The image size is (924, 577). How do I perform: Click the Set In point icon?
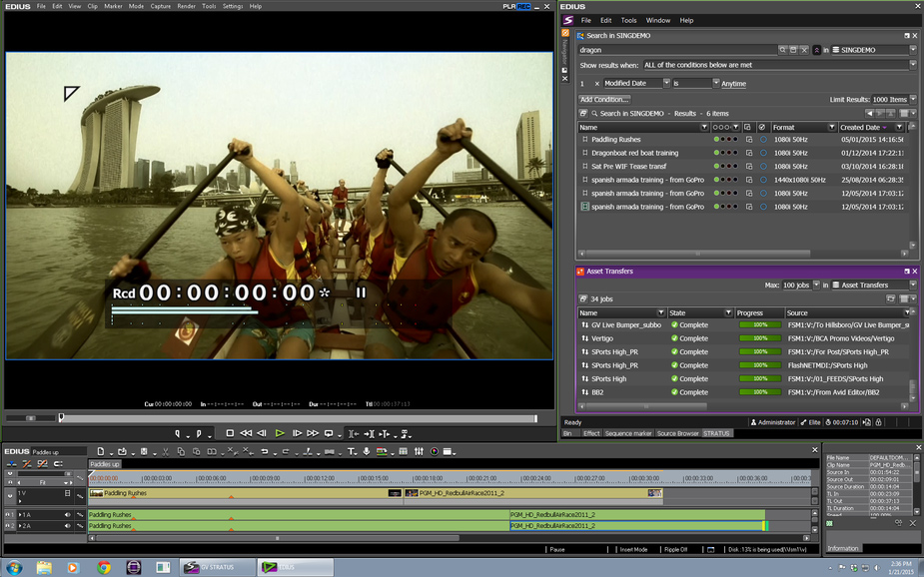[x=180, y=433]
